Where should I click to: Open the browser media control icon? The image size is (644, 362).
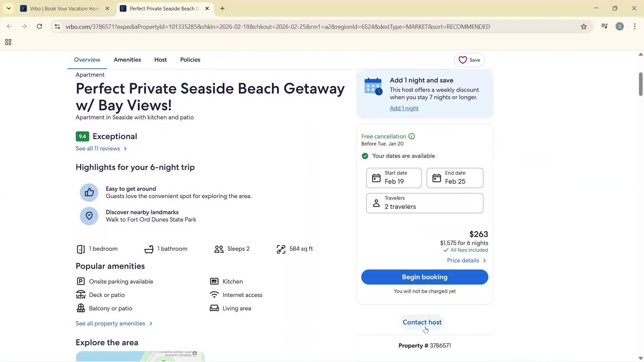[604, 26]
